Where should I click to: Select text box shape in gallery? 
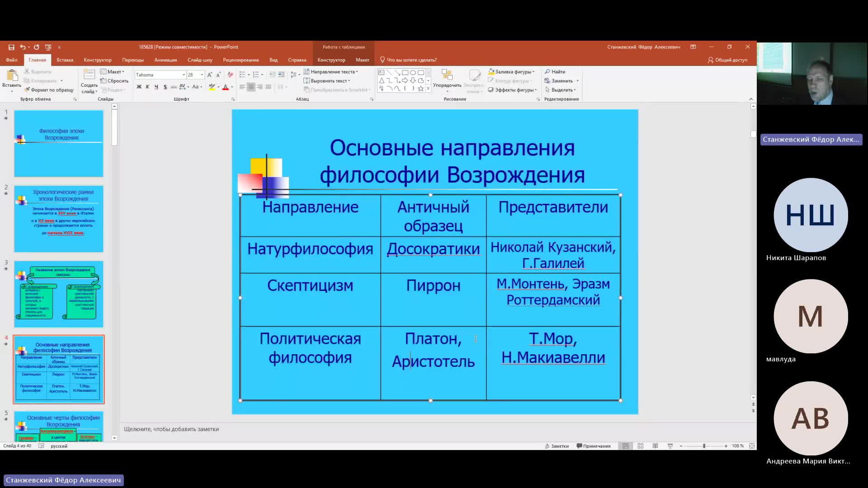(381, 73)
